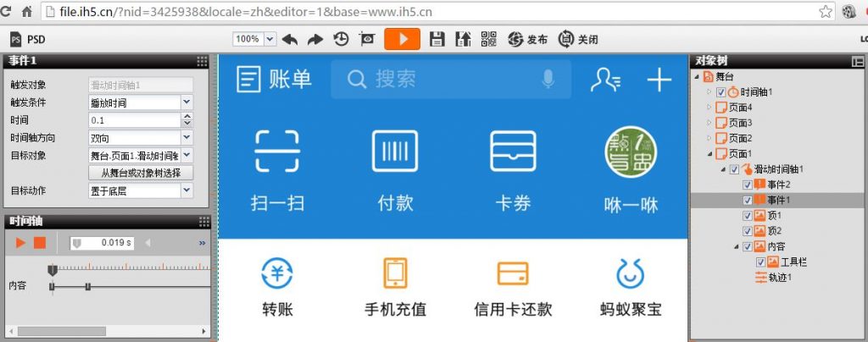Click the 事件1 panel grid icon
The image size is (868, 342).
[203, 61]
